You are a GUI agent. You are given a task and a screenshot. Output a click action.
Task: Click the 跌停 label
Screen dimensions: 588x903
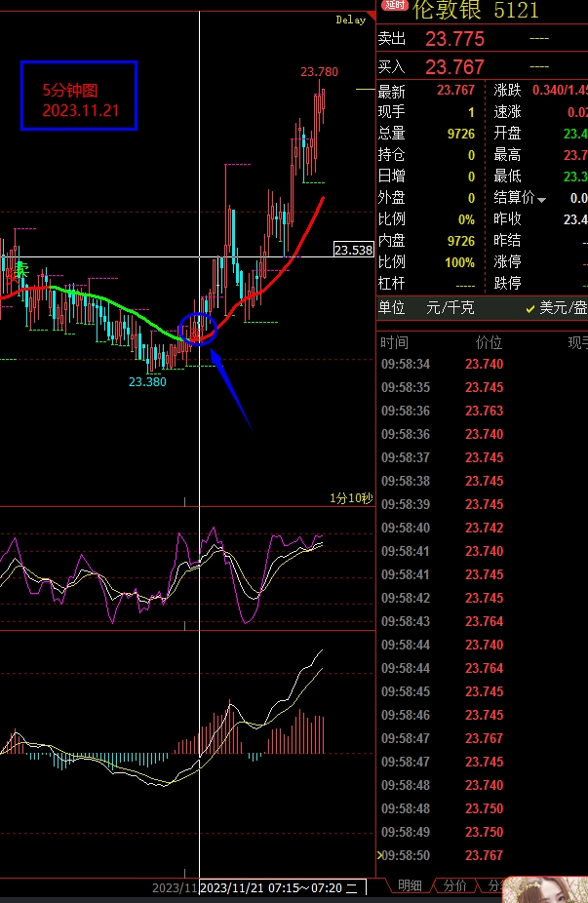click(507, 284)
